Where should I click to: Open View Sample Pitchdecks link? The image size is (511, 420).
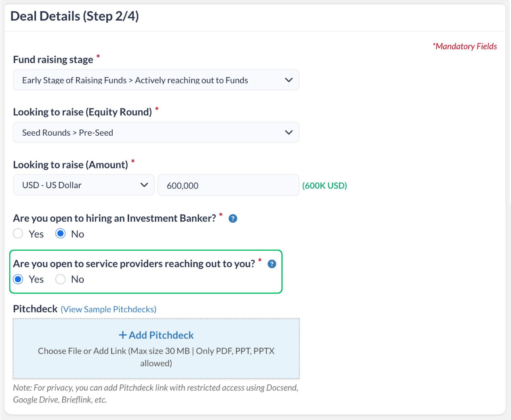point(108,309)
